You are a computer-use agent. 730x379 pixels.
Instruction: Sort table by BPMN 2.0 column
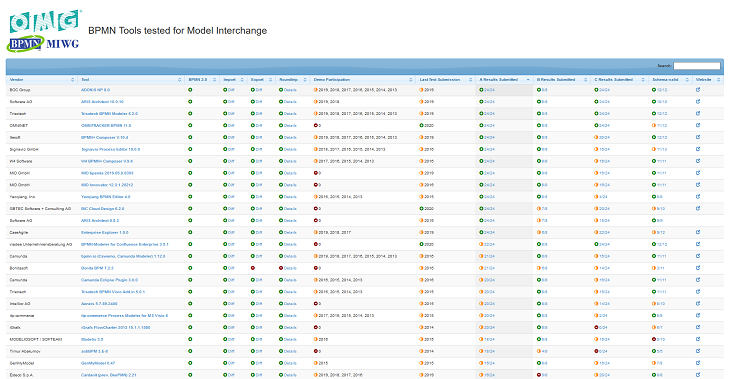coord(202,80)
